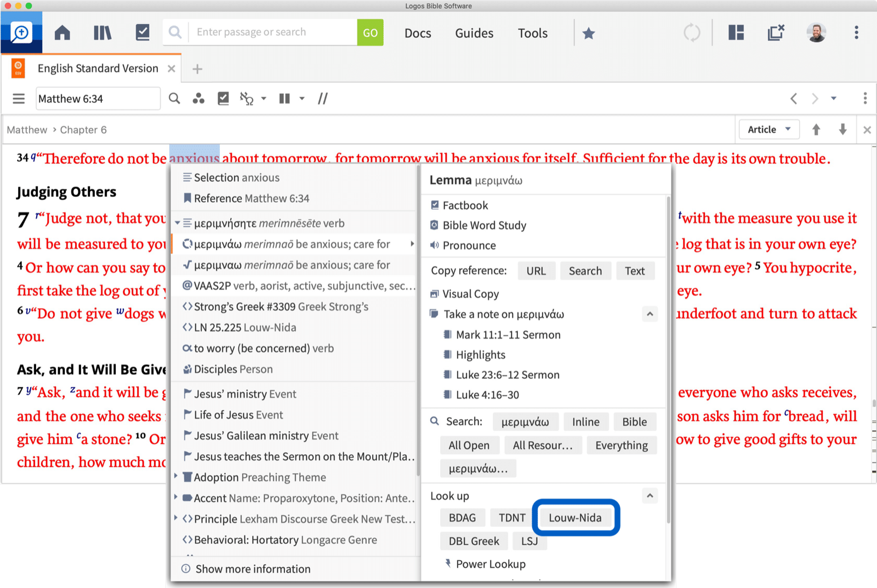Expand the μεριμνάω lemma submenu arrow
This screenshot has width=877, height=588.
pos(412,244)
